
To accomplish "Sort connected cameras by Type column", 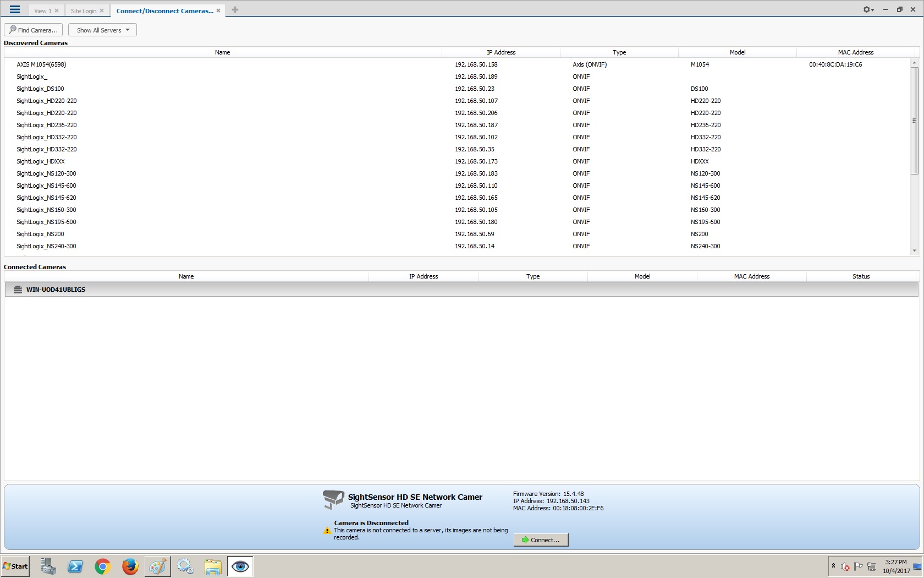I will 533,276.
